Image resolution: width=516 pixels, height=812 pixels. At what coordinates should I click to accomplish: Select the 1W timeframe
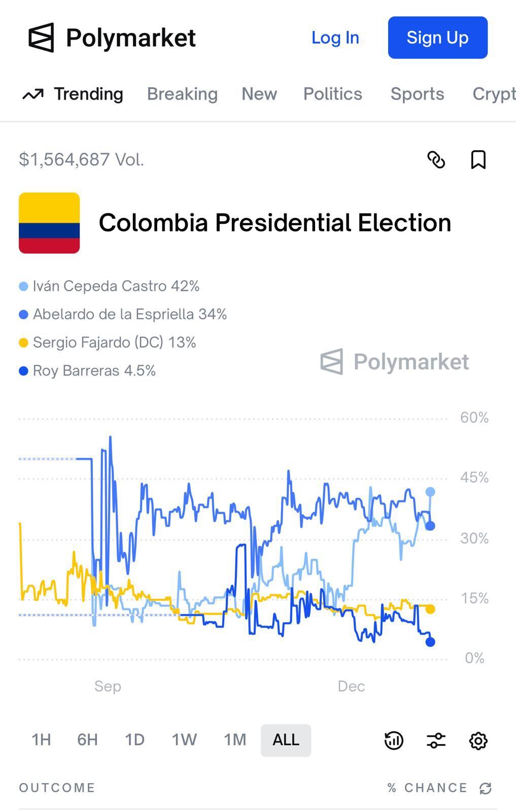coord(184,740)
